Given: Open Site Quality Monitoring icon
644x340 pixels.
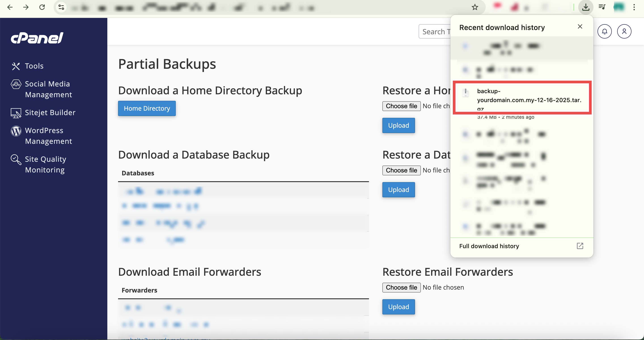Looking at the screenshot, I should 16,159.
